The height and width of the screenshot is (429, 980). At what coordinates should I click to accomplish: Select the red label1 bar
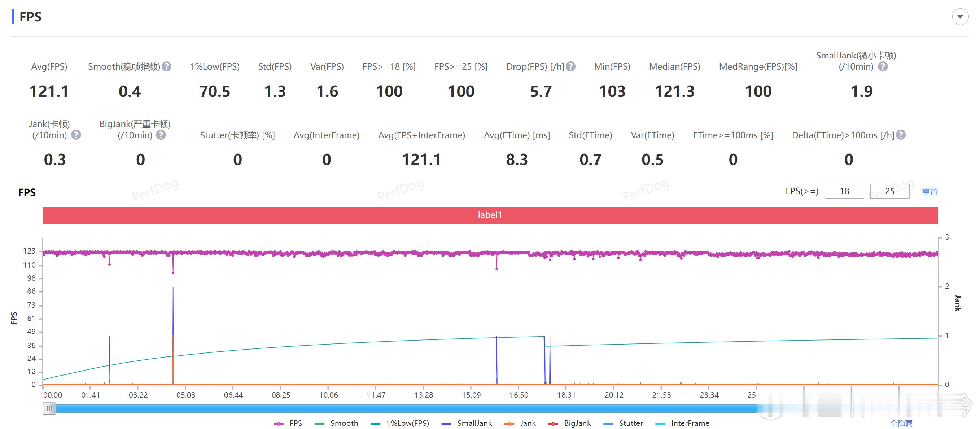490,215
